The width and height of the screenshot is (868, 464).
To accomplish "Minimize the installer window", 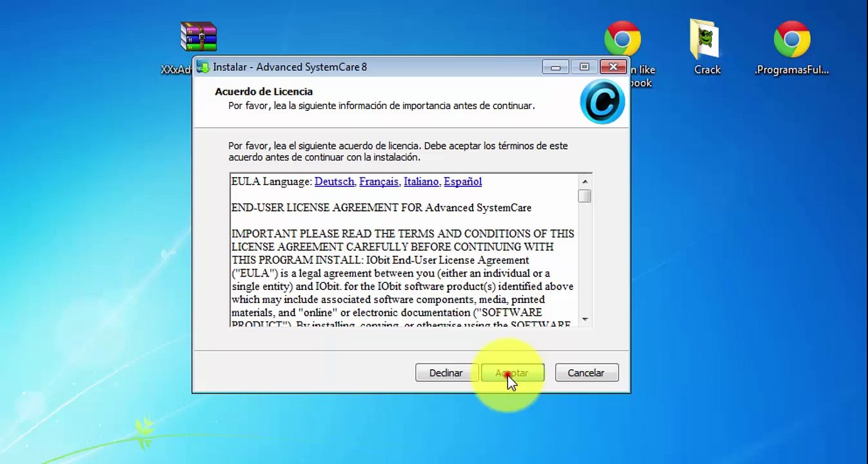I will [x=555, y=67].
